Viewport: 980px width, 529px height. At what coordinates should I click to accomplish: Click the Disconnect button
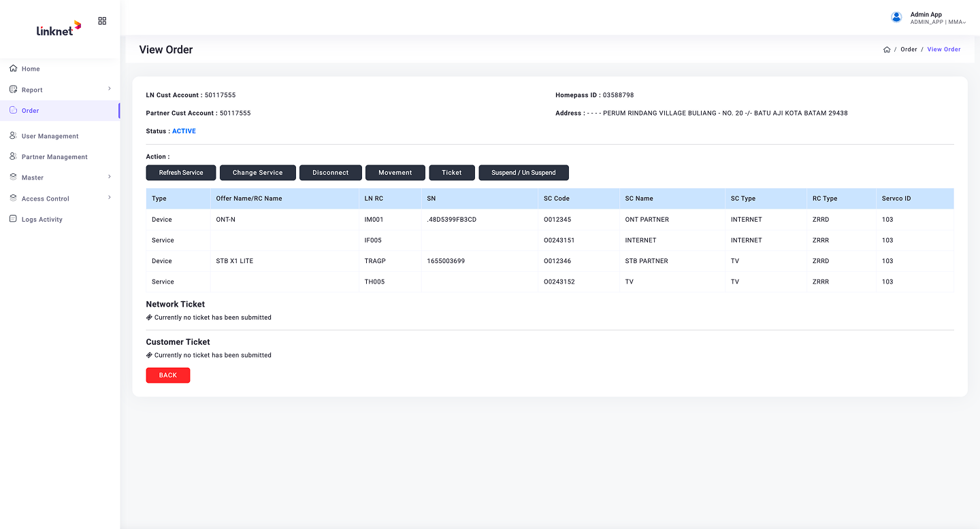click(x=331, y=173)
